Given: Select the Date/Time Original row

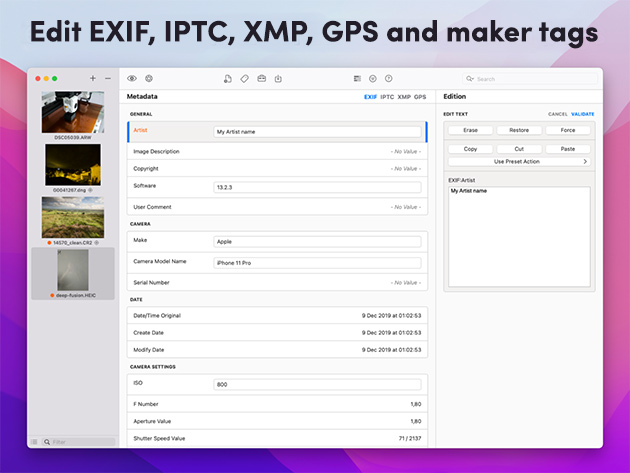Looking at the screenshot, I should pos(277,315).
